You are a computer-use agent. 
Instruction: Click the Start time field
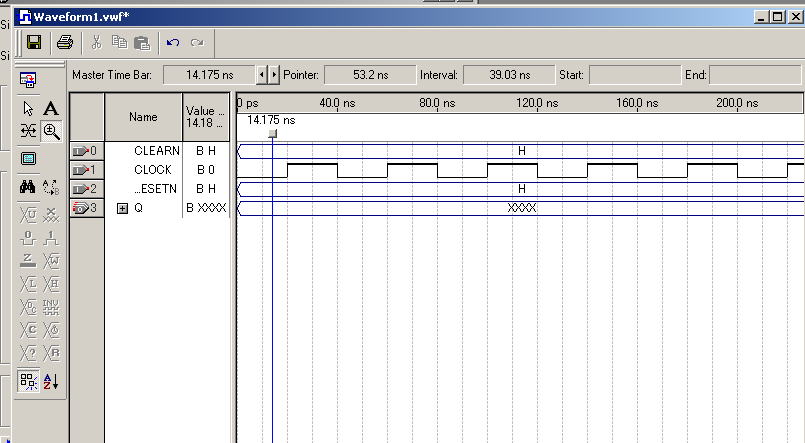pos(635,75)
